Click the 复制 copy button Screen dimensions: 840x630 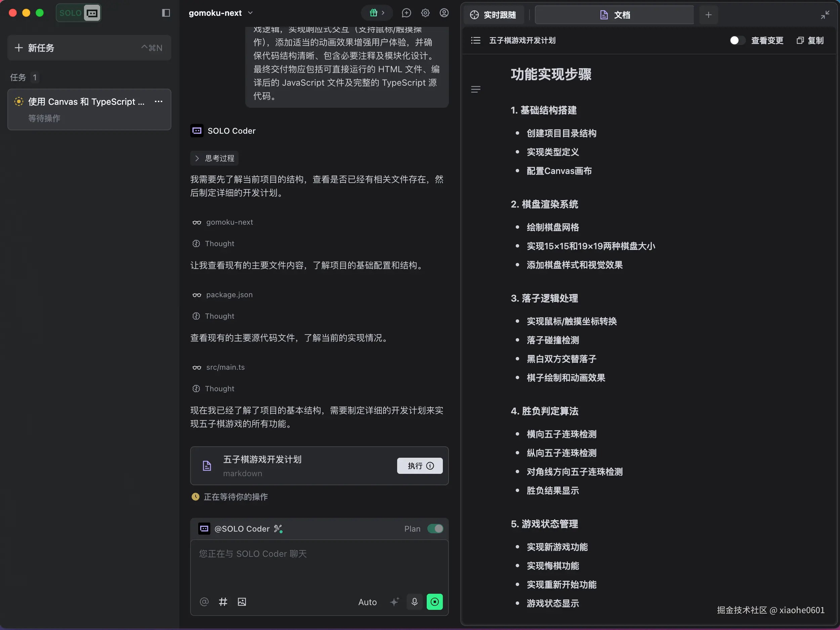click(810, 41)
